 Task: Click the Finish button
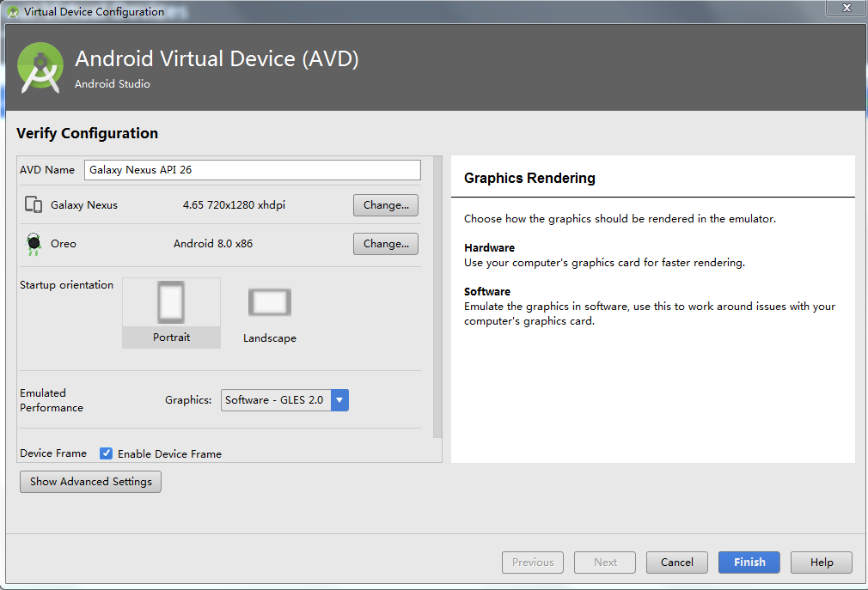point(749,563)
